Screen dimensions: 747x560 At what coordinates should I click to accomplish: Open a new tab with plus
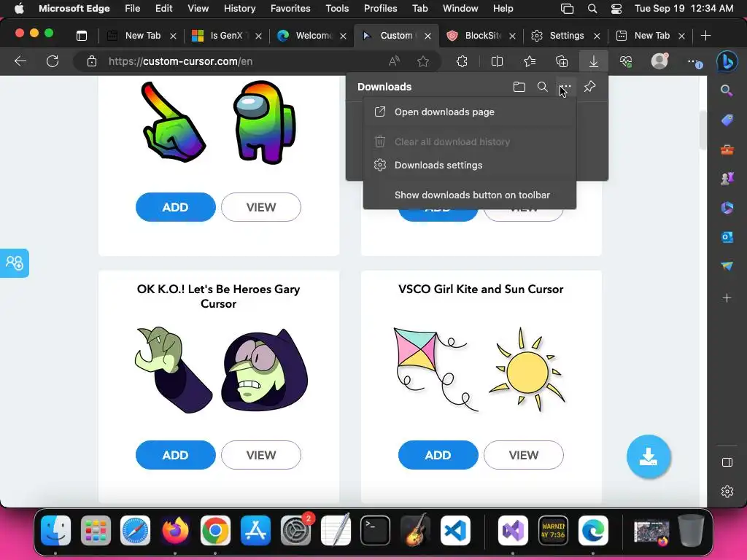click(x=706, y=36)
